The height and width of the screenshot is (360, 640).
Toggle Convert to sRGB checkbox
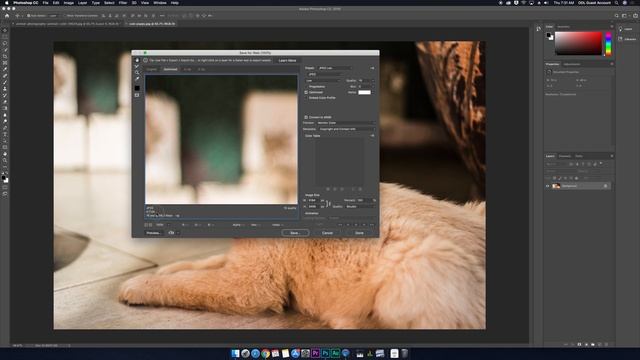tap(306, 117)
